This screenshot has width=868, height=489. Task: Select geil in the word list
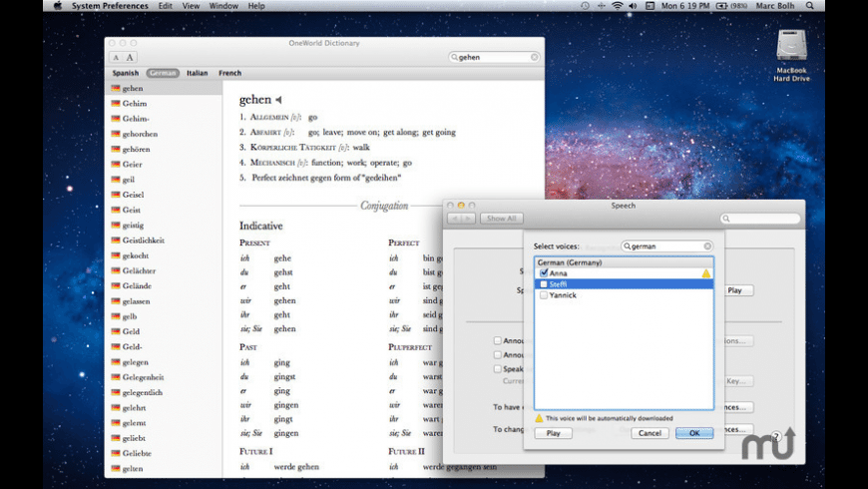pos(164,180)
